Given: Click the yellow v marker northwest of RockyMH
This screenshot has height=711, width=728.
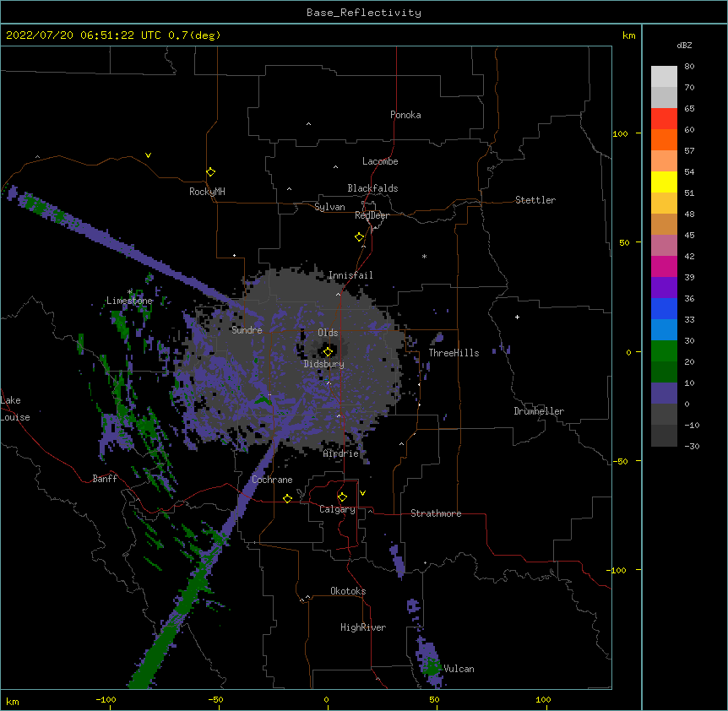Looking at the screenshot, I should click(x=148, y=155).
